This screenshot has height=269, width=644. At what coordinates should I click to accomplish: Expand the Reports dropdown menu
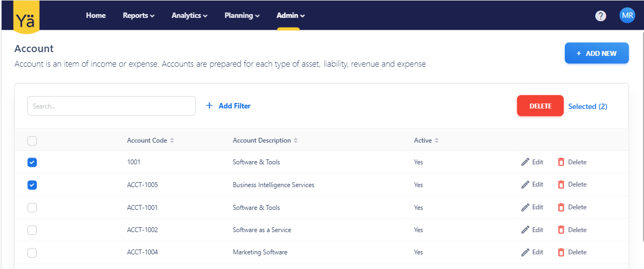pos(139,16)
